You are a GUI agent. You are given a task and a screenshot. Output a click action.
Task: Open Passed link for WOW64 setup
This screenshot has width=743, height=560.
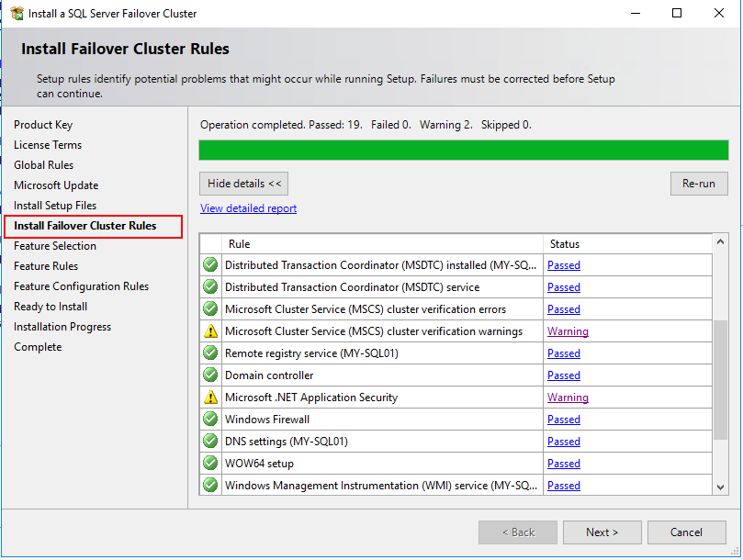pyautogui.click(x=564, y=464)
